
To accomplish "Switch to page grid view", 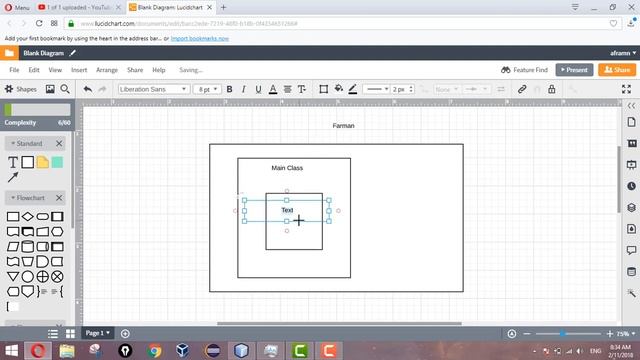I will [70, 333].
